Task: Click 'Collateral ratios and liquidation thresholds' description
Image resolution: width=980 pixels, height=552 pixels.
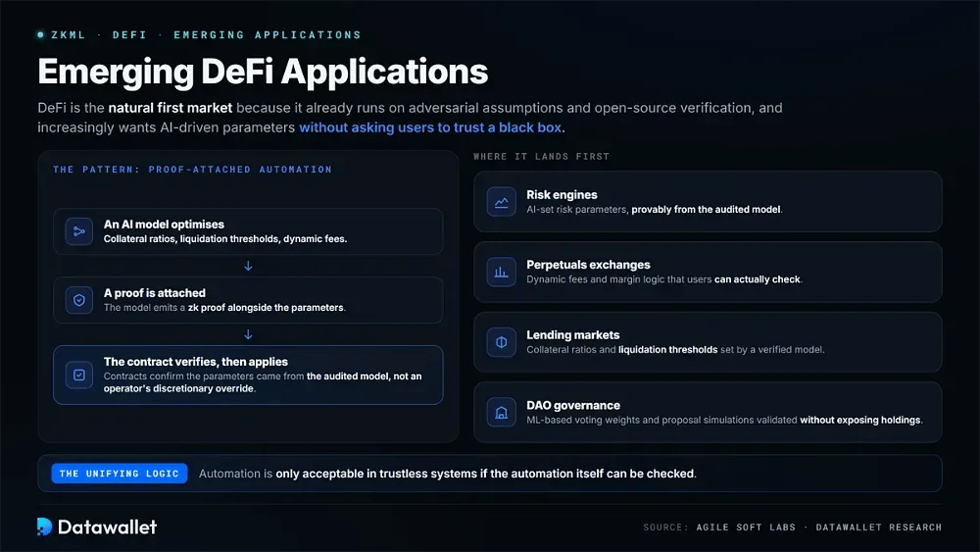Action: [x=675, y=349]
